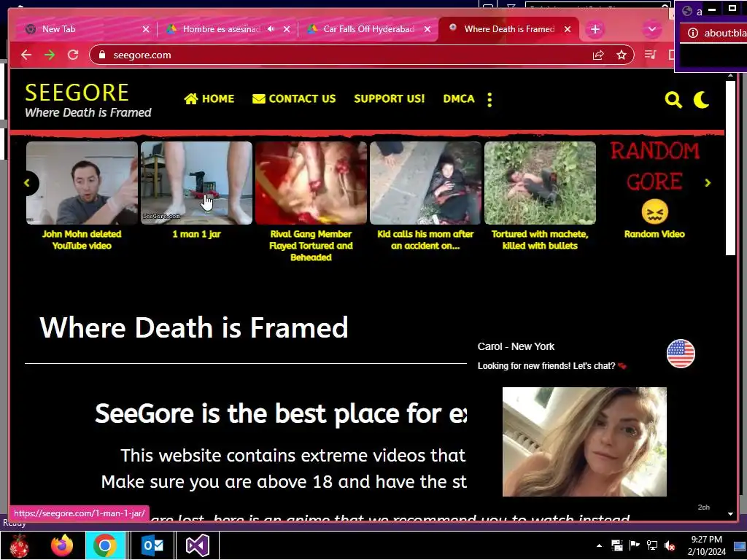Image resolution: width=747 pixels, height=560 pixels.
Task: Close the New Tab tab
Action: [x=146, y=29]
